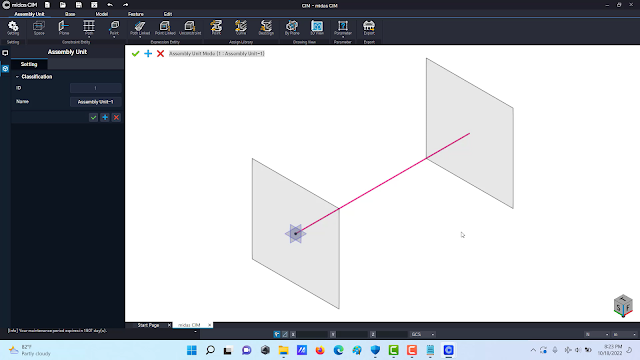Choose the Path Linked expression tool

coord(140,27)
